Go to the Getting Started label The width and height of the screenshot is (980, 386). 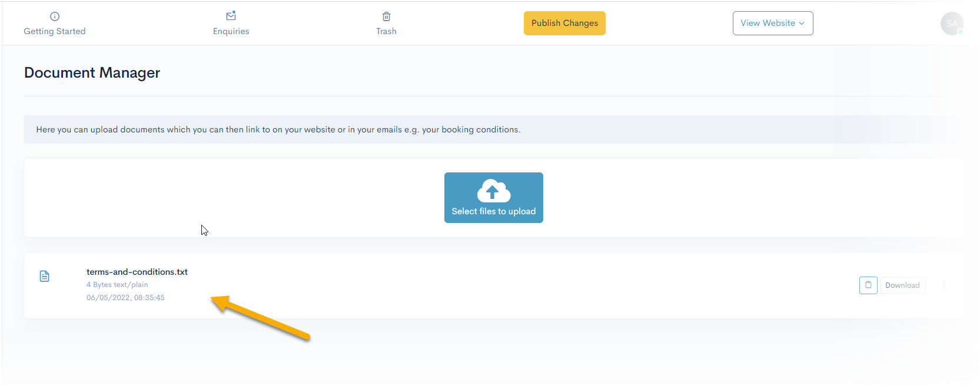point(55,31)
